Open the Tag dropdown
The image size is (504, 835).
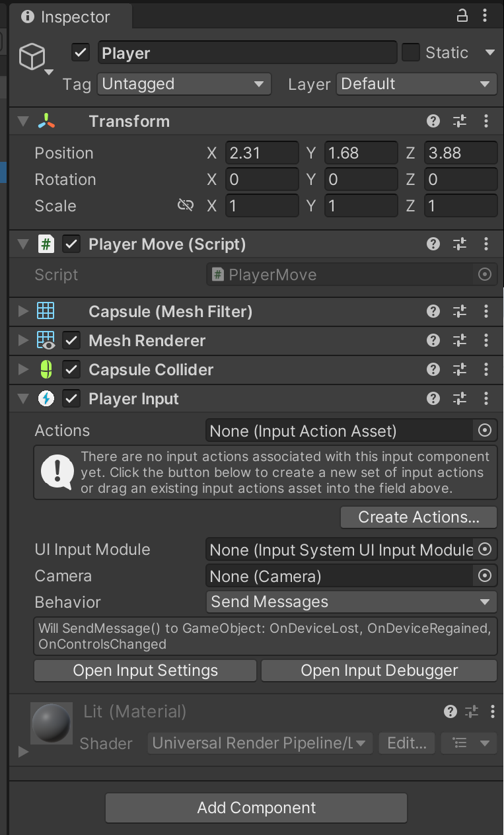tap(184, 84)
